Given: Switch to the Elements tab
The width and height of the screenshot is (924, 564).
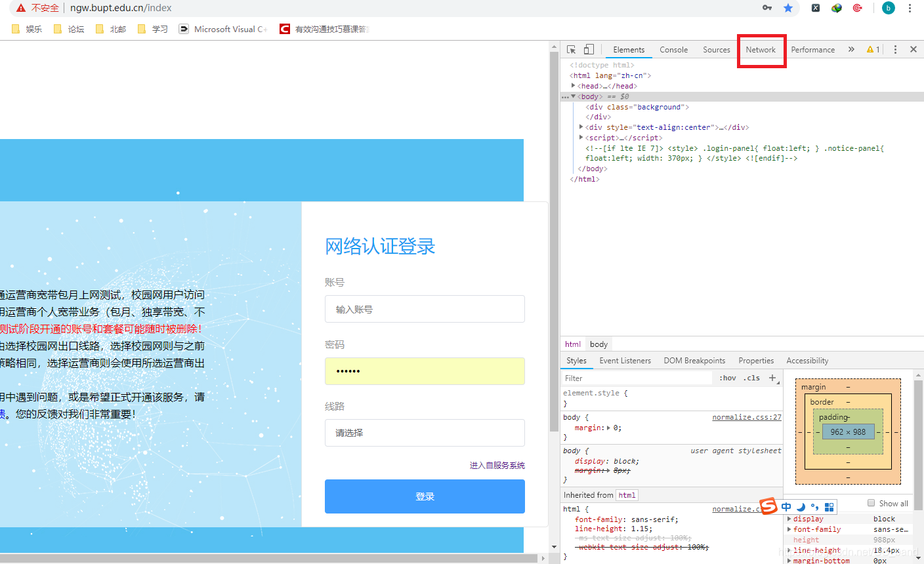Looking at the screenshot, I should pyautogui.click(x=629, y=49).
